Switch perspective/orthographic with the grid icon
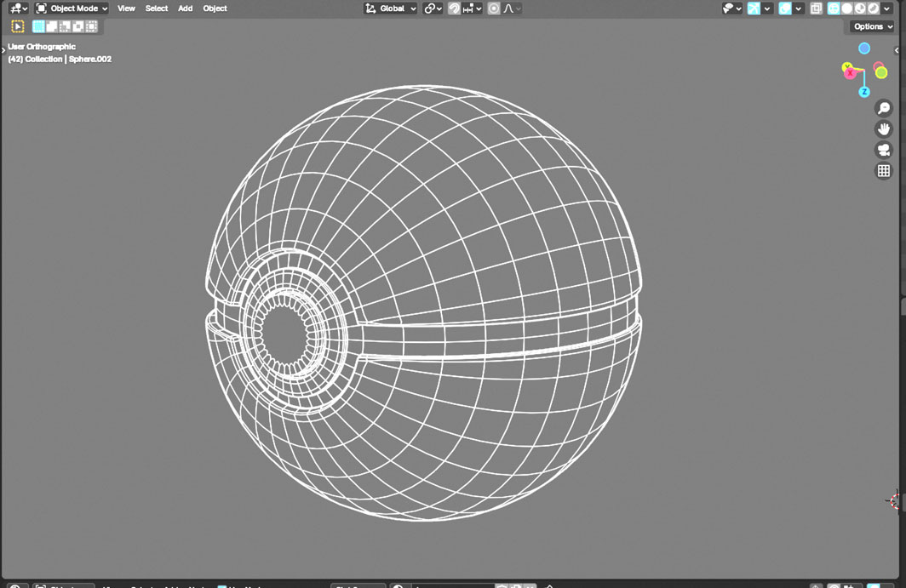Viewport: 906px width, 588px height. (884, 170)
